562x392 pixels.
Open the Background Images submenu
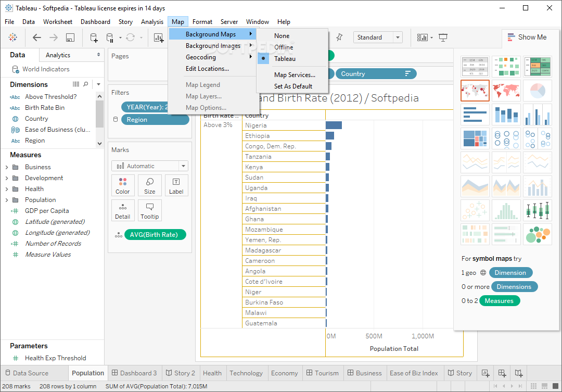[x=213, y=46]
